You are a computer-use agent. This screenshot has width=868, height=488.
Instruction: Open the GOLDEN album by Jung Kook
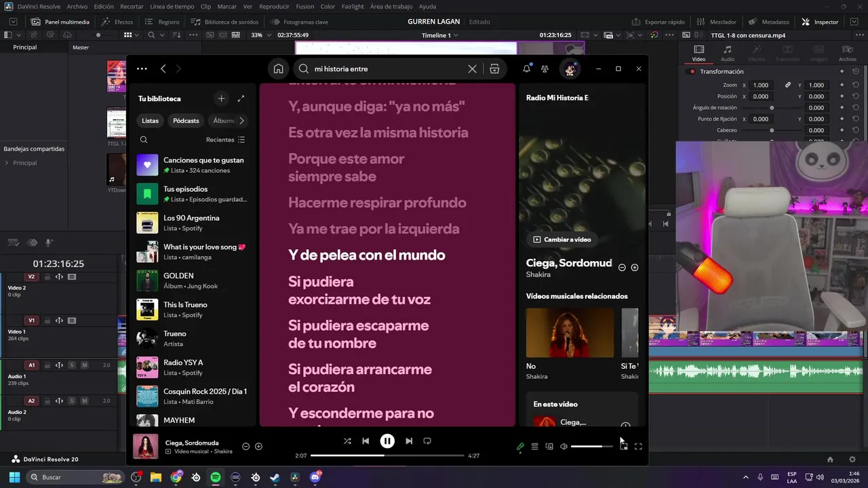tap(193, 281)
